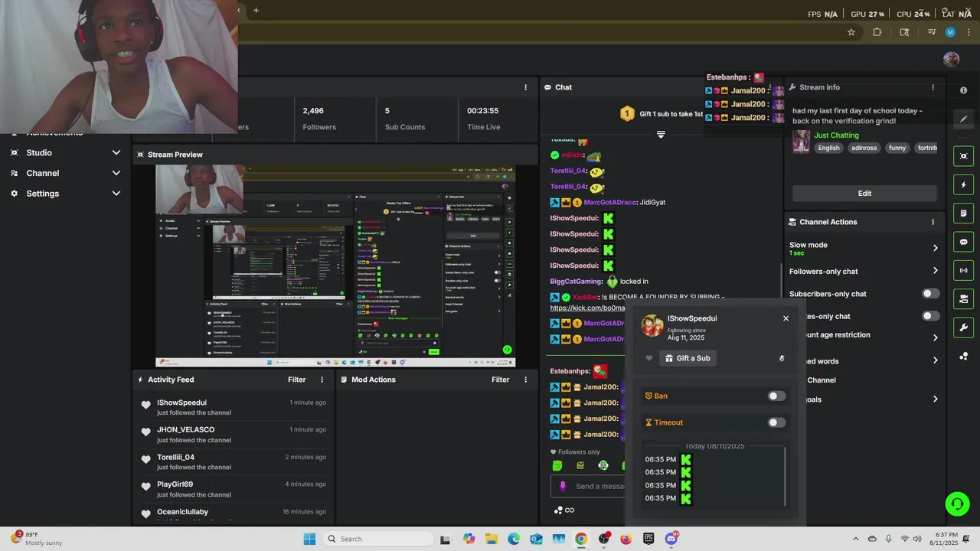Select JHON_VELASCO in the Activity Feed
980x551 pixels.
click(x=185, y=430)
